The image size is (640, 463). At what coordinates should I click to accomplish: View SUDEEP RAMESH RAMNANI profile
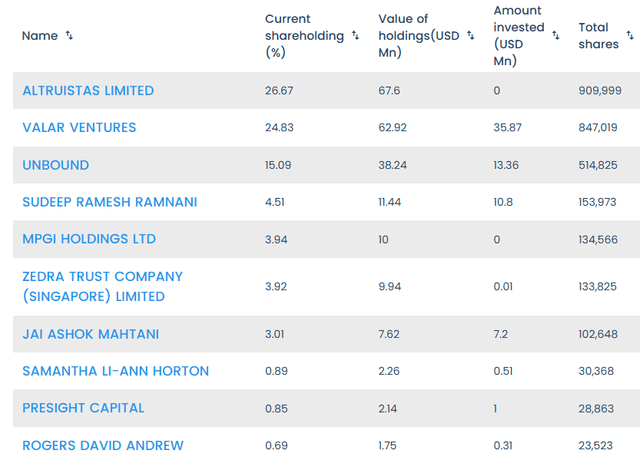[x=110, y=202]
